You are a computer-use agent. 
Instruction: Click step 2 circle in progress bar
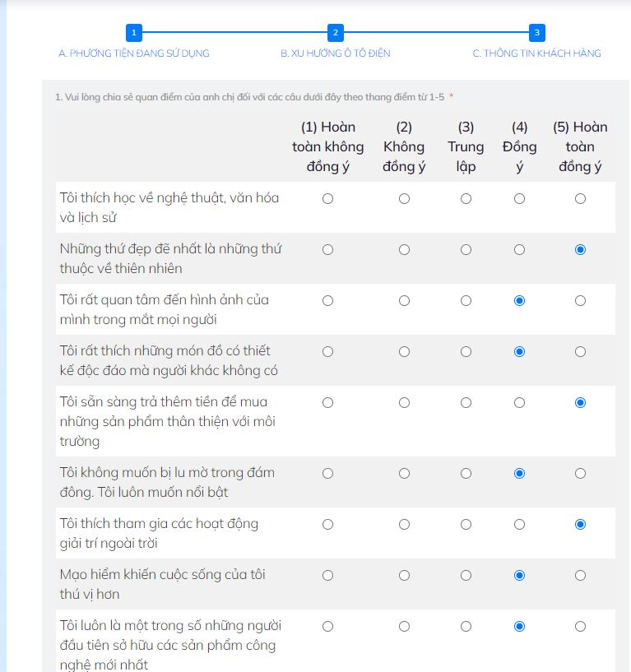335,33
